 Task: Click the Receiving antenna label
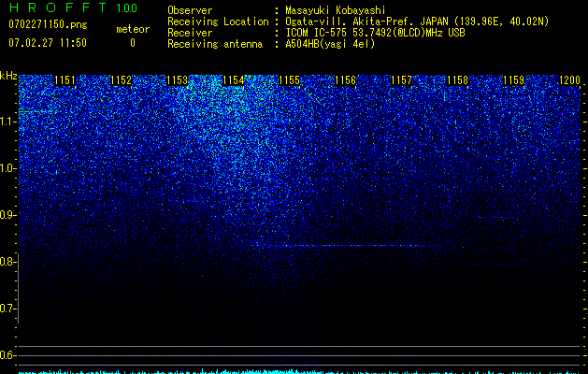point(215,44)
